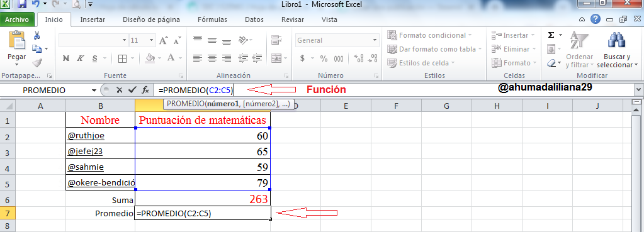
Task: Open Excel Help question mark
Action: (x=596, y=19)
